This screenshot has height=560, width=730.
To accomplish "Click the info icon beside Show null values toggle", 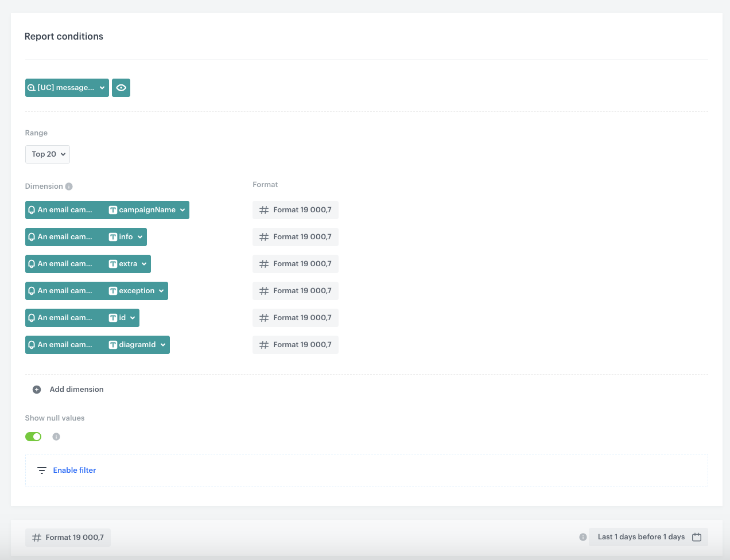I will 56,437.
